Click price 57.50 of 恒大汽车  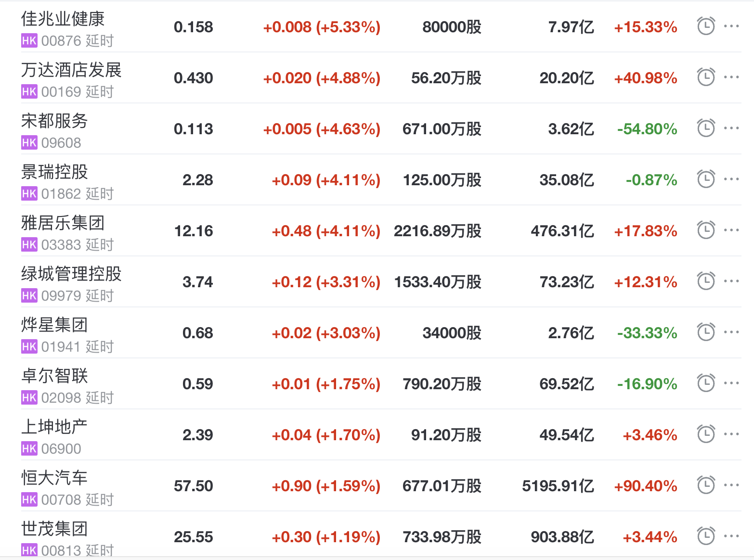coord(194,486)
